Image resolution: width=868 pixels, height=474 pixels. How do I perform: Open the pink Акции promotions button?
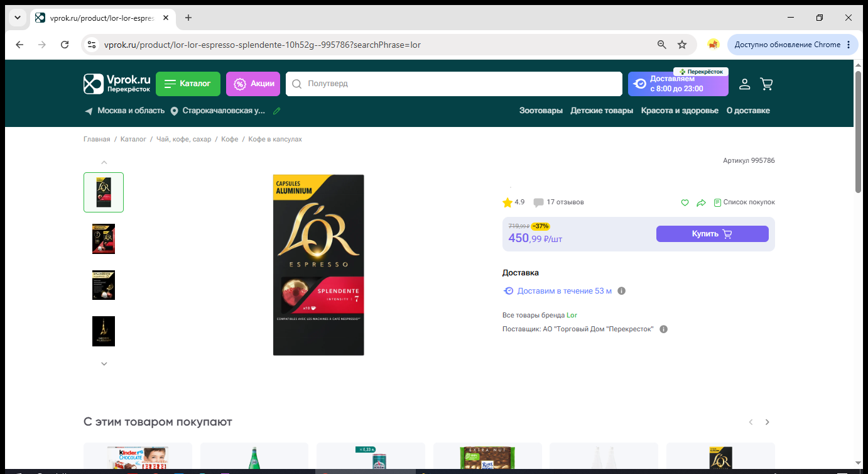point(253,84)
